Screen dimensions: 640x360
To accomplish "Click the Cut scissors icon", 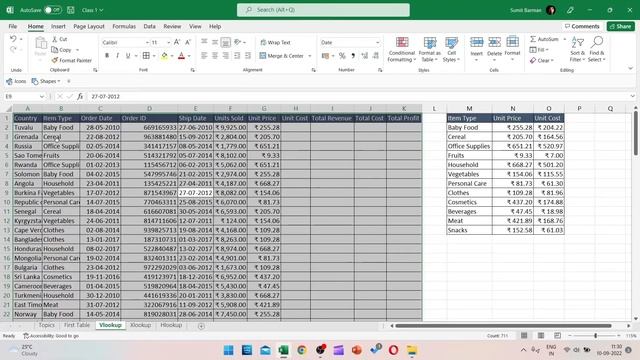I will (55, 39).
